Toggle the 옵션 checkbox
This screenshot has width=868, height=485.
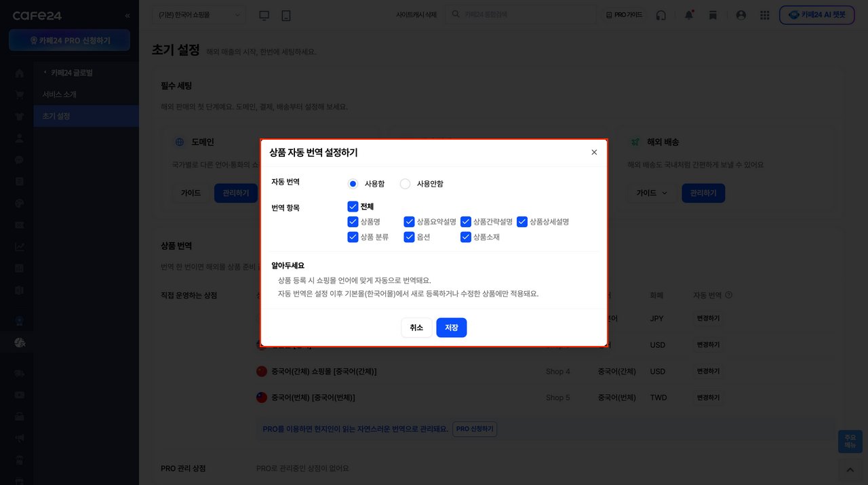tap(409, 237)
